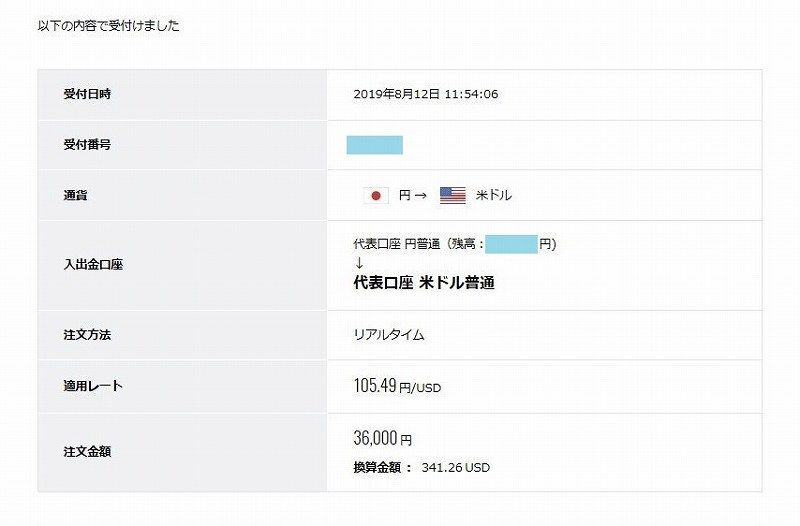Click the 105.49 円/USD rate value

pyautogui.click(x=397, y=386)
